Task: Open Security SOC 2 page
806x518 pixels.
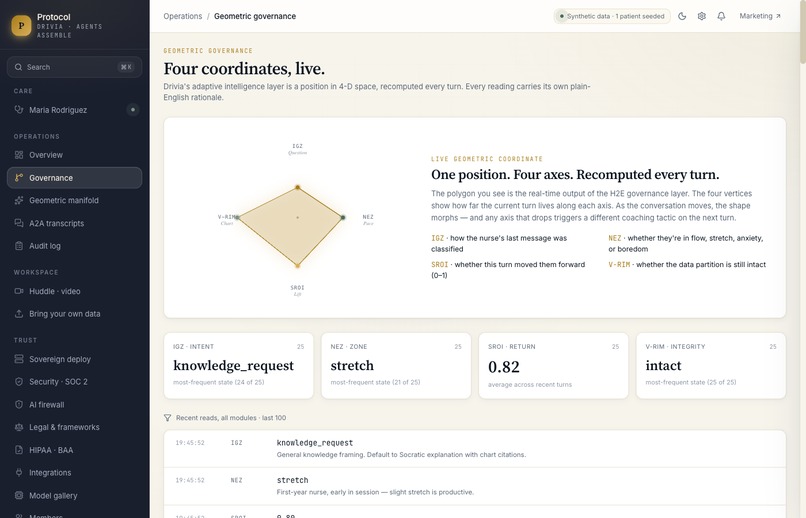Action: pyautogui.click(x=75, y=382)
